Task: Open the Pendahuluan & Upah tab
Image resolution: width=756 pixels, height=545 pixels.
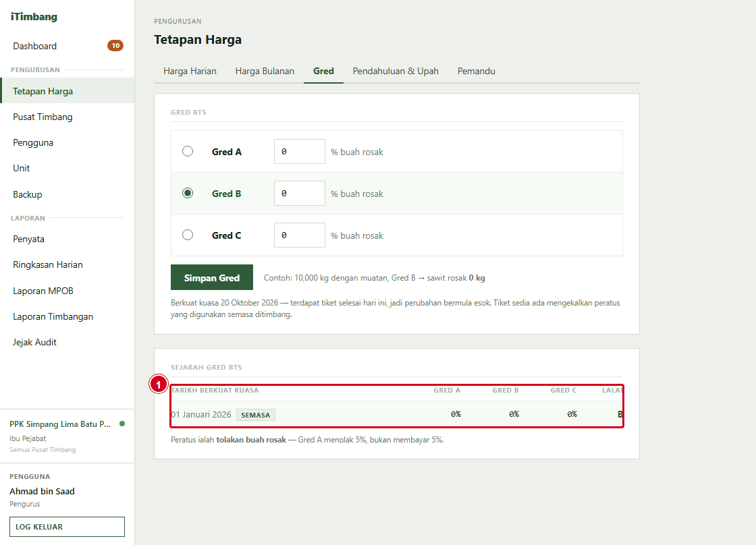Action: [396, 71]
